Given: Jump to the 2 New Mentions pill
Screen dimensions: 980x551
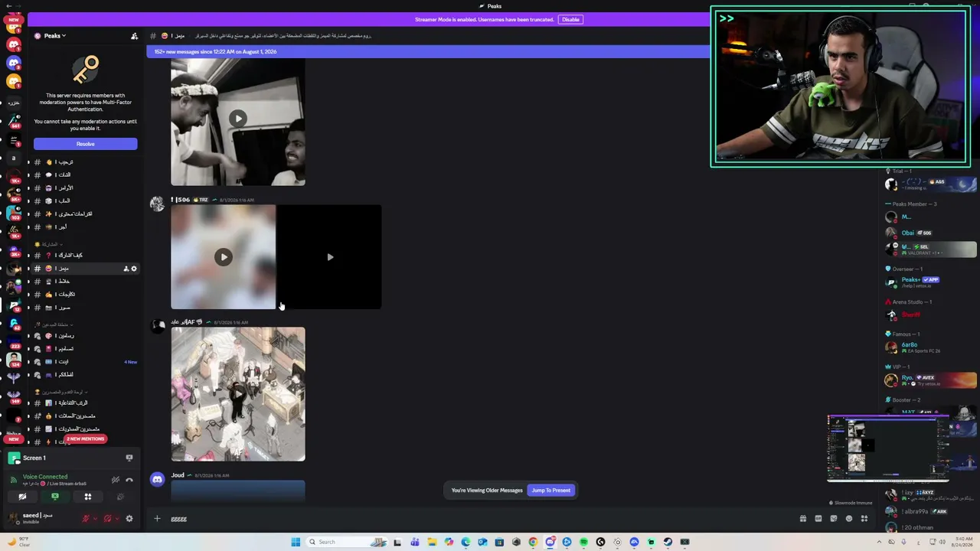Looking at the screenshot, I should click(x=85, y=439).
